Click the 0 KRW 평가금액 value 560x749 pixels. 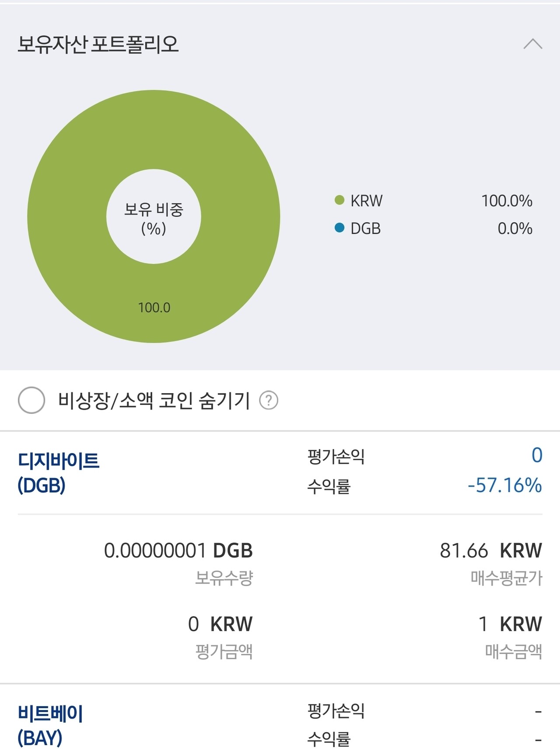220,624
